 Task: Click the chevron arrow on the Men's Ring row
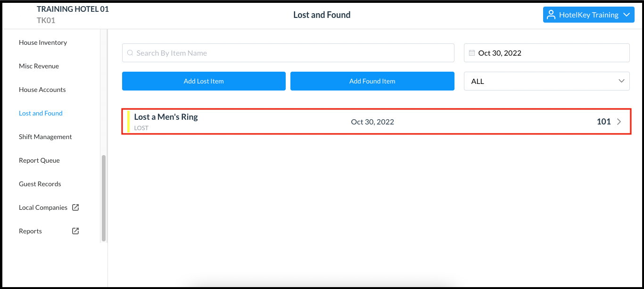[x=619, y=121]
